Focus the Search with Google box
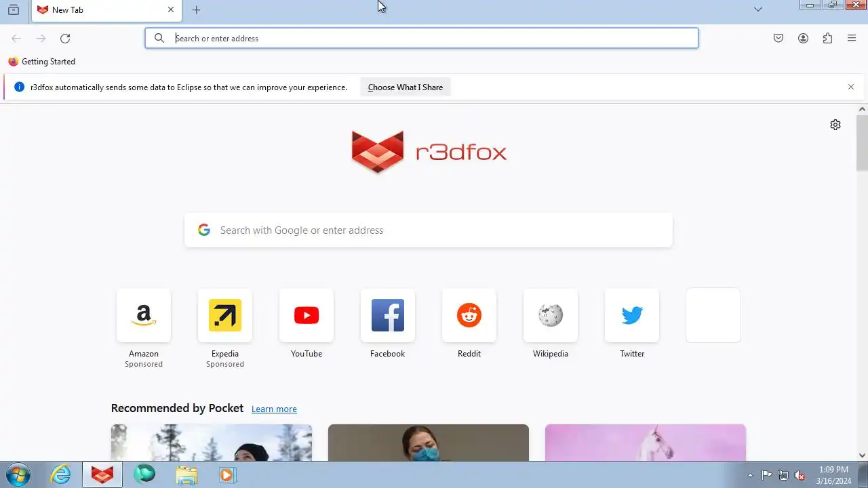 (429, 230)
